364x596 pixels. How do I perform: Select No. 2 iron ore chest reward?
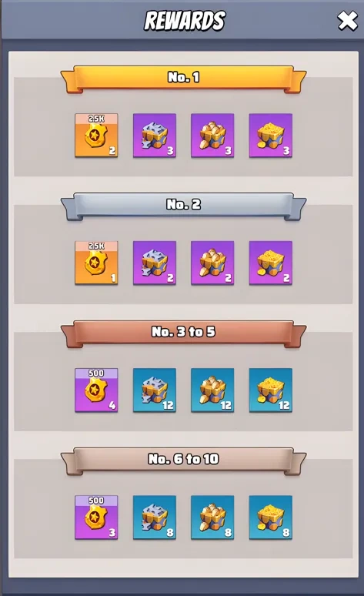point(155,263)
